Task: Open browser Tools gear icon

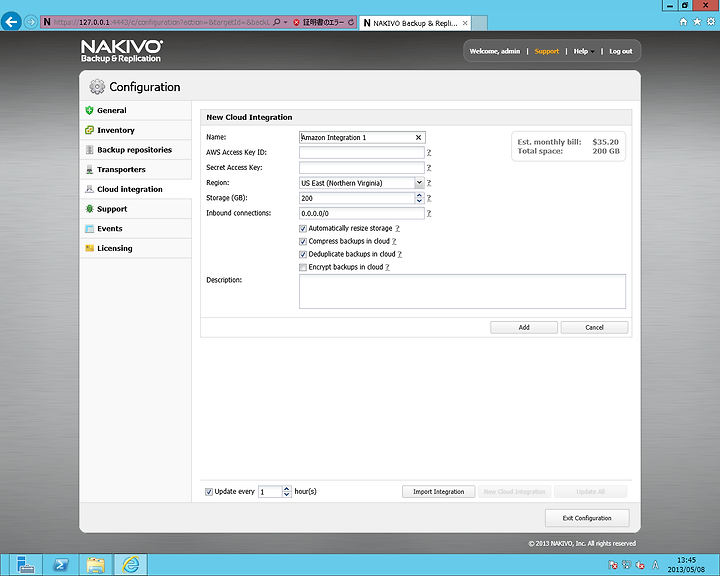Action: [711, 22]
